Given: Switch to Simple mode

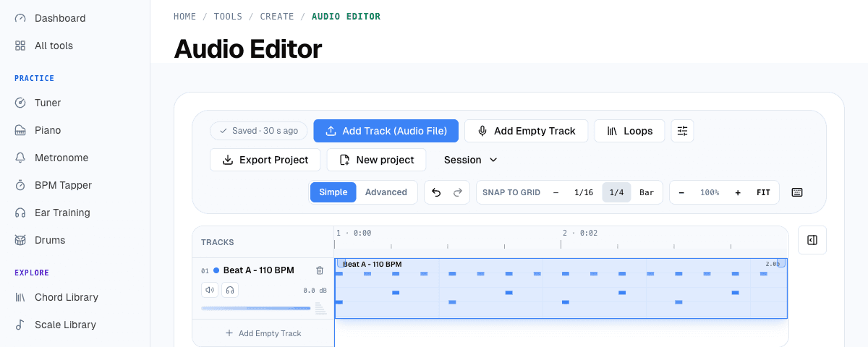Looking at the screenshot, I should (x=333, y=192).
